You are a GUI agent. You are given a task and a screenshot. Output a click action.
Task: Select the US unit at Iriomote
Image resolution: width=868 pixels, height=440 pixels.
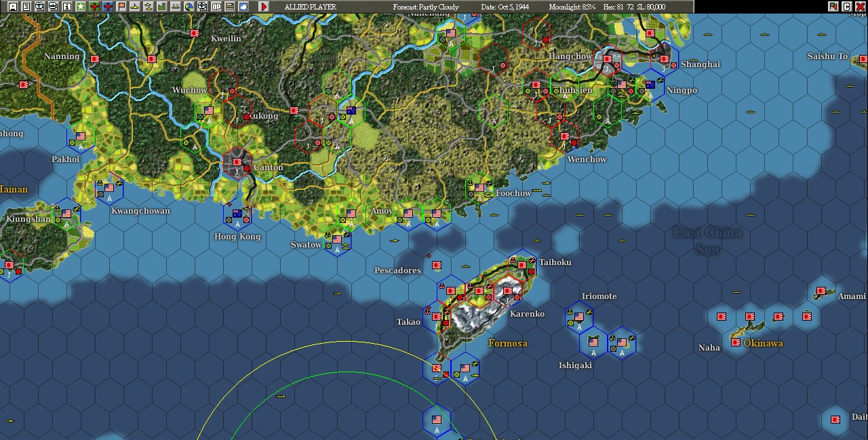[579, 317]
